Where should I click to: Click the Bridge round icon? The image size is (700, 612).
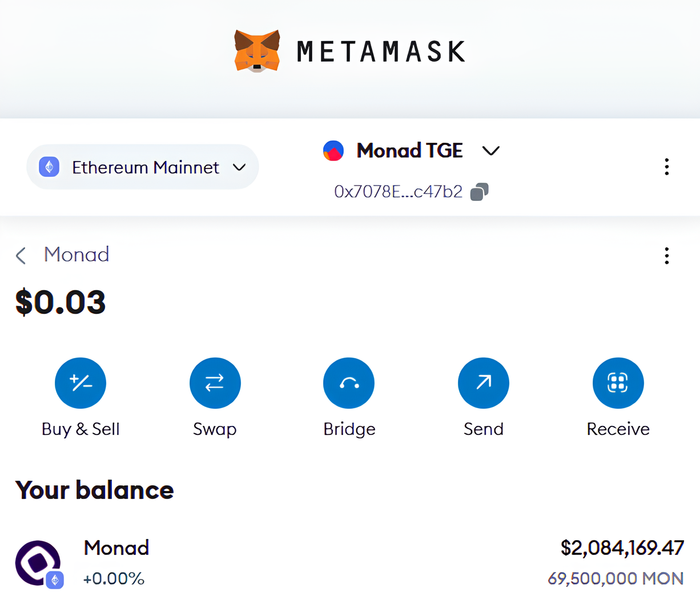349,383
